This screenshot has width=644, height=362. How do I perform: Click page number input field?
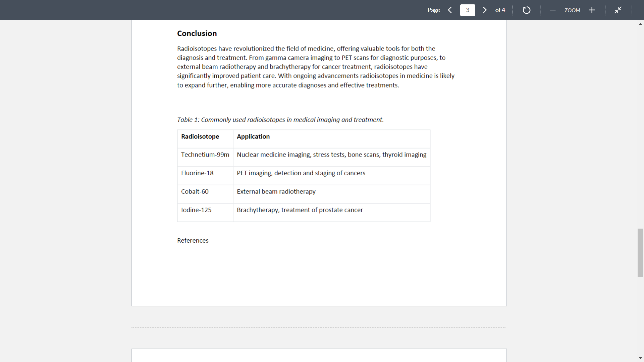468,10
